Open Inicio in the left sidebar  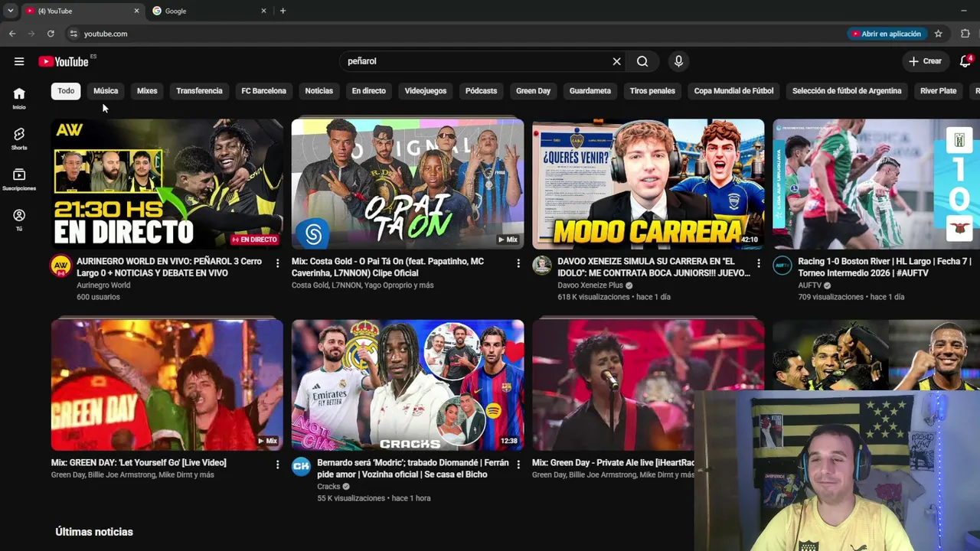[x=19, y=98]
